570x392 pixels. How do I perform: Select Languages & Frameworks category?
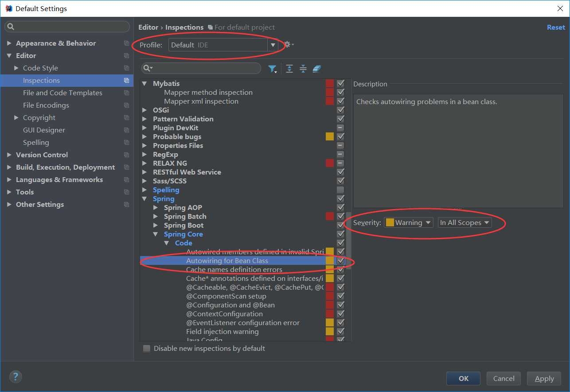pos(59,180)
